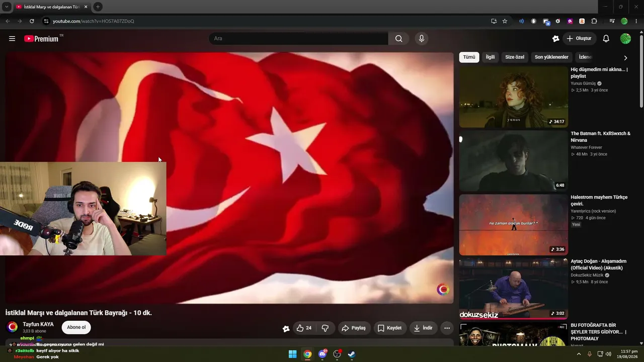Click the page vertical scrollbar thumb
This screenshot has height=362, width=644.
click(x=641, y=70)
